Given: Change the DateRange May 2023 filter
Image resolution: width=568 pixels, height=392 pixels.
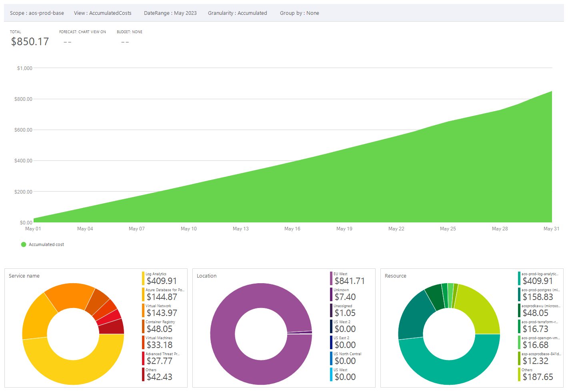Looking at the screenshot, I should [x=170, y=13].
